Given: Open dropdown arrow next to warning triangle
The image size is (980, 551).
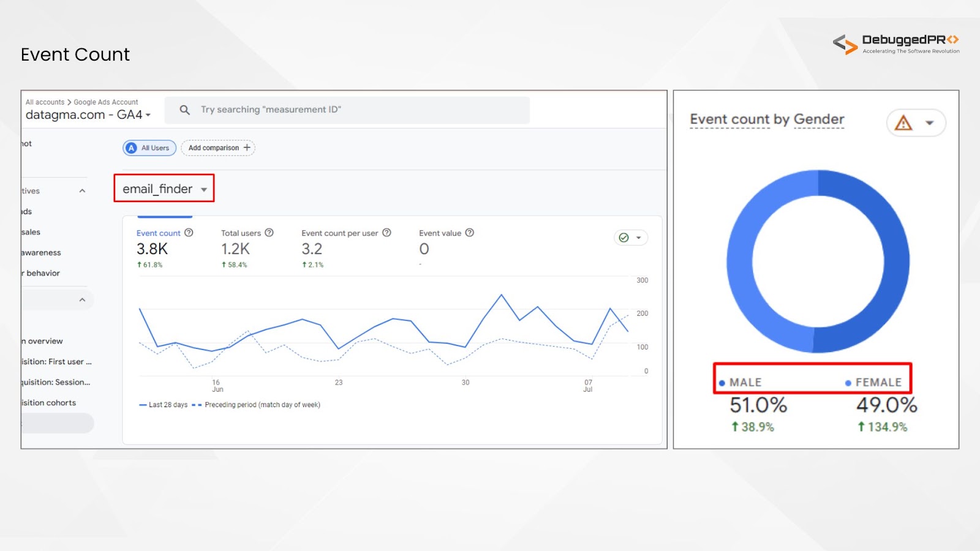Looking at the screenshot, I should pos(929,123).
